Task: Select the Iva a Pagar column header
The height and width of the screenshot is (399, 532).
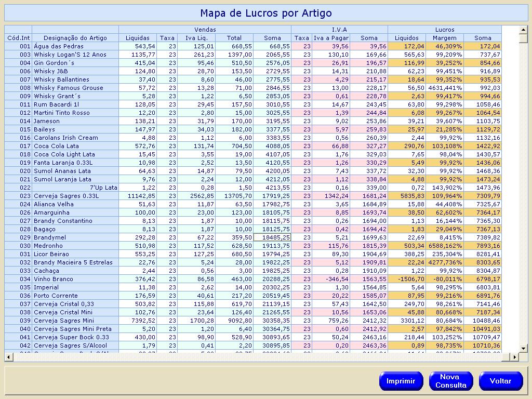Action: pos(330,38)
